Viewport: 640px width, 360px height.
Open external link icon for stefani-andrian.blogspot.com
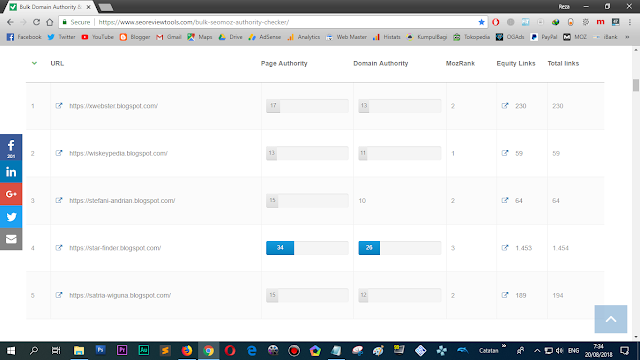59,200
